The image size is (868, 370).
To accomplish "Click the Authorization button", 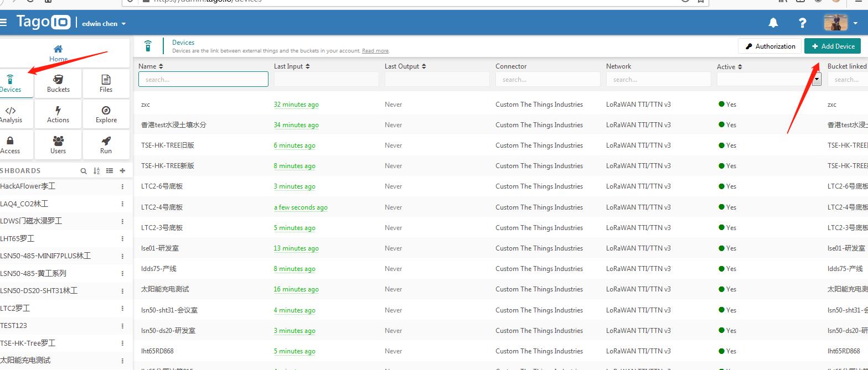I will pos(770,46).
